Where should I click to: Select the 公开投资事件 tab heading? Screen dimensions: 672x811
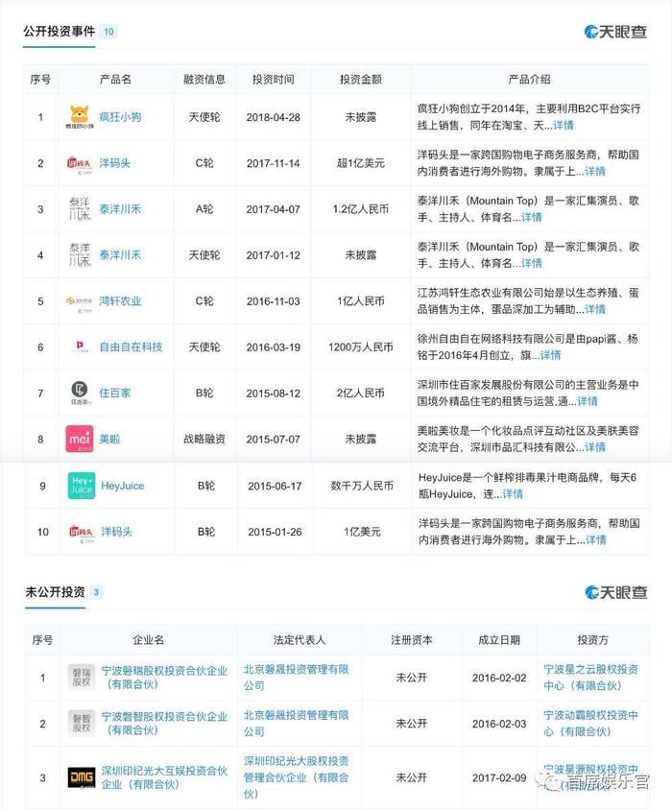click(x=59, y=32)
